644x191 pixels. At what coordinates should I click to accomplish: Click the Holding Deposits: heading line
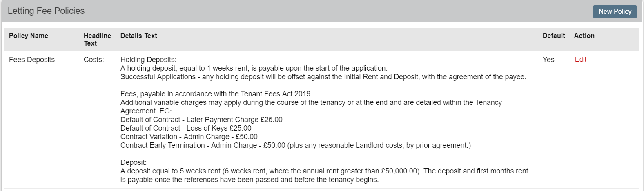click(x=148, y=60)
